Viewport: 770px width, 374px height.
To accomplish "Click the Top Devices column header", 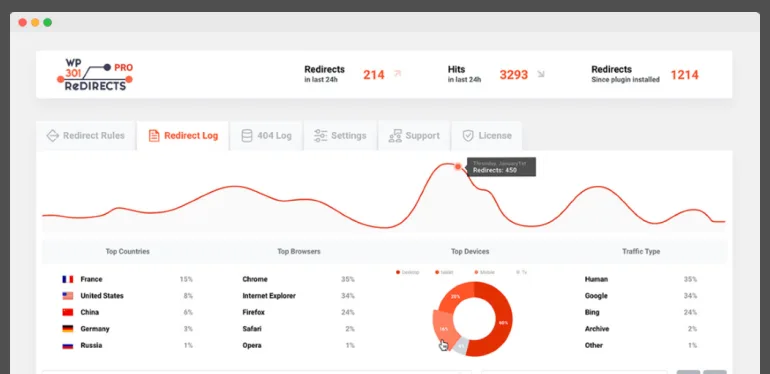I will (470, 251).
